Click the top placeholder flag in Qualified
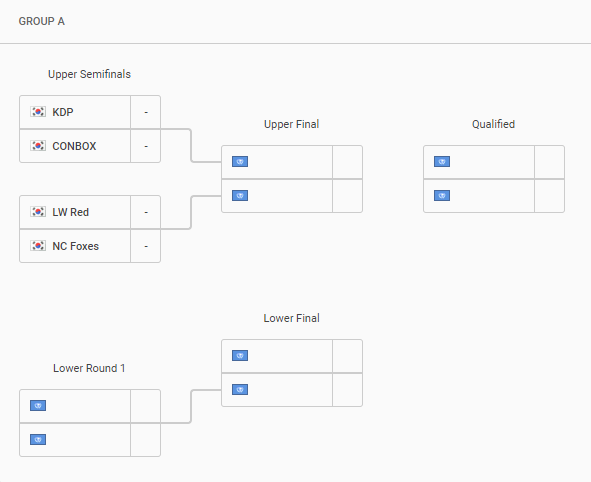The image size is (591, 482). (442, 162)
